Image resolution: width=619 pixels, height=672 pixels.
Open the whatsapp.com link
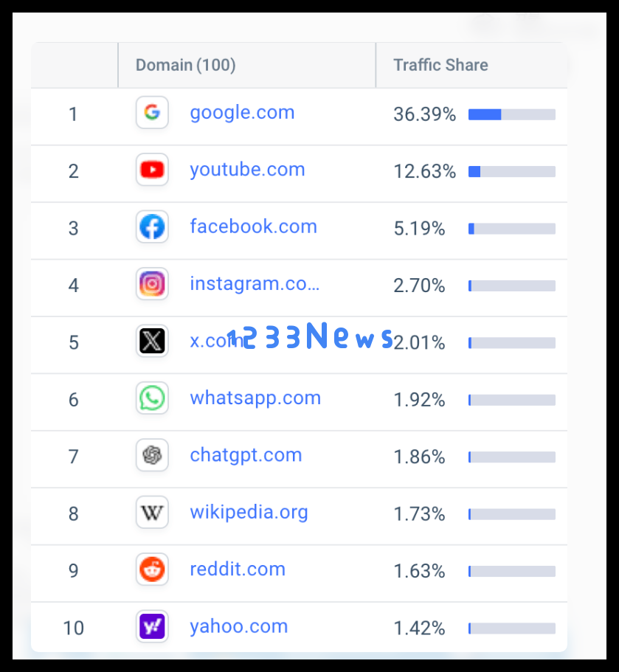(x=255, y=398)
